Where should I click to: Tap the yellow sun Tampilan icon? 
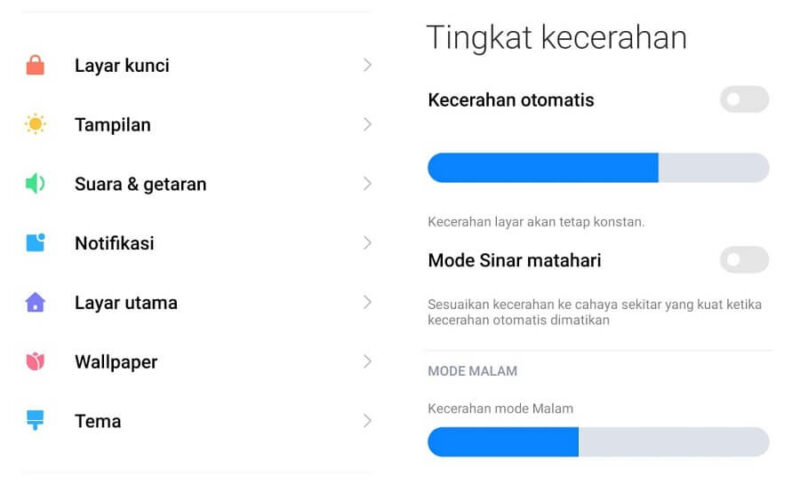coord(35,124)
